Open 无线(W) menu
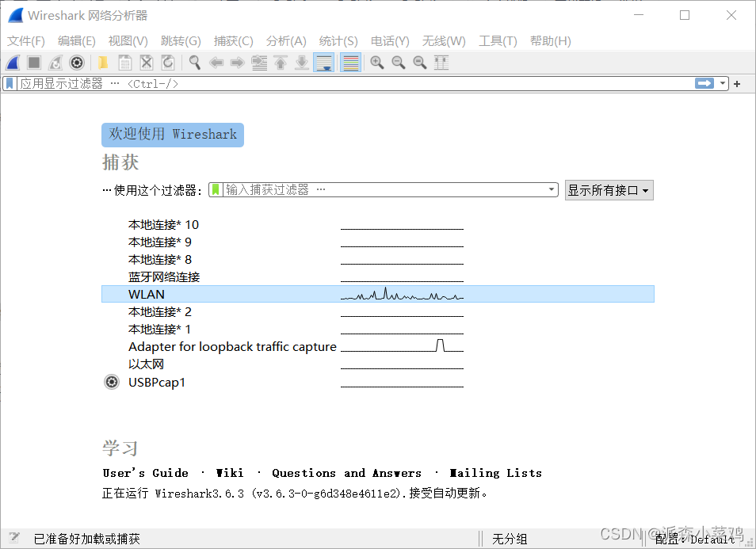 tap(444, 41)
